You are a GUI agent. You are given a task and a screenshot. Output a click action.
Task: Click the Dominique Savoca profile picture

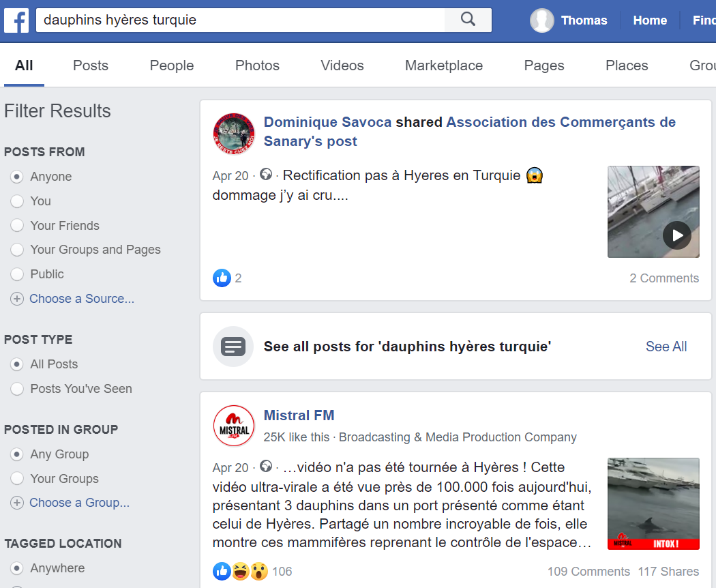pyautogui.click(x=234, y=134)
